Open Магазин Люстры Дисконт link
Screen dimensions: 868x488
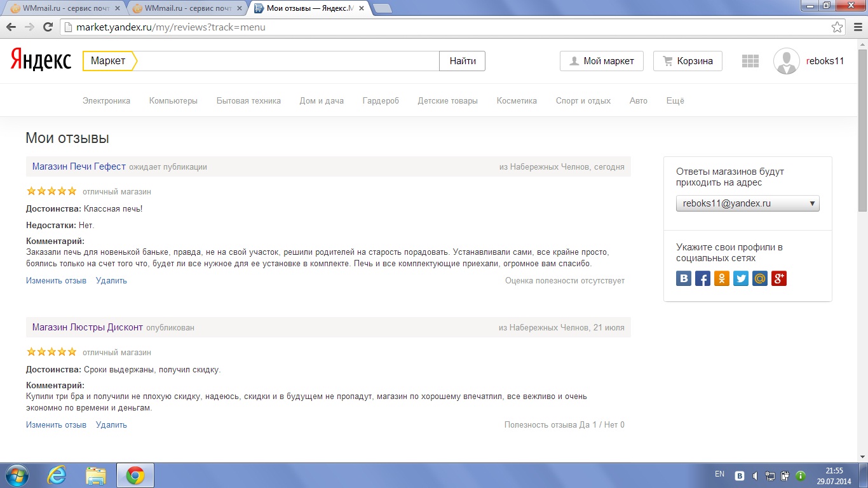88,327
